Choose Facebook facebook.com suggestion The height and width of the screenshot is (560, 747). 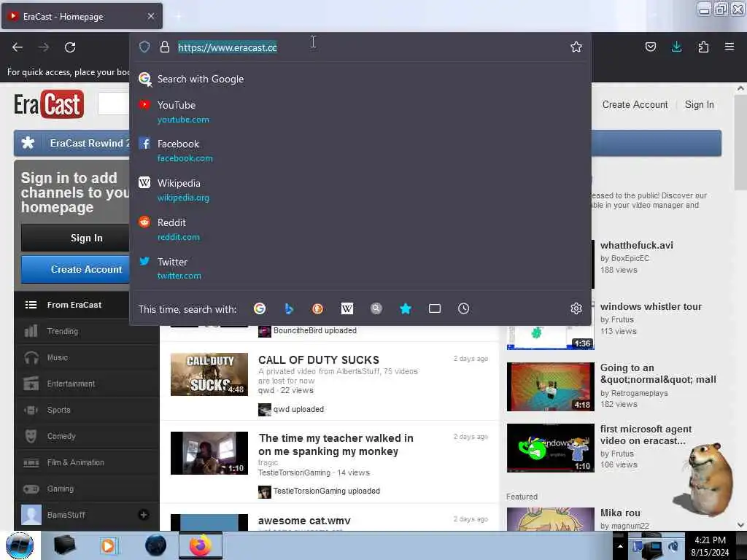tap(360, 150)
